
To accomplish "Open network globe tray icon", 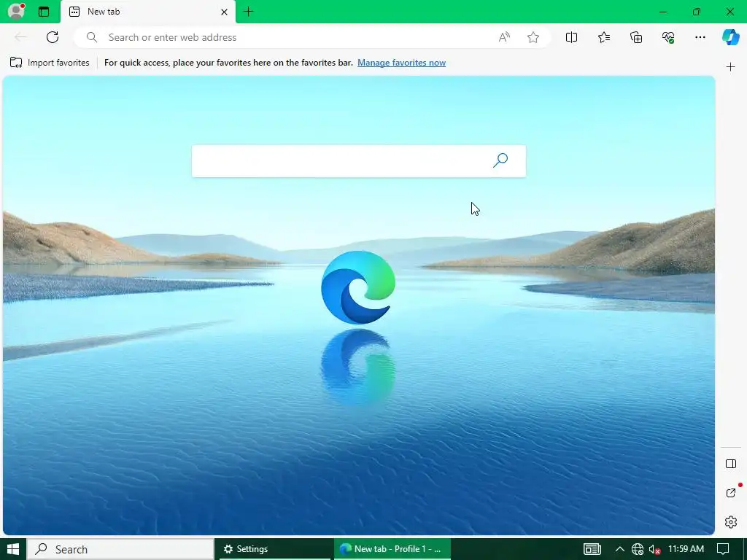I will pos(638,550).
